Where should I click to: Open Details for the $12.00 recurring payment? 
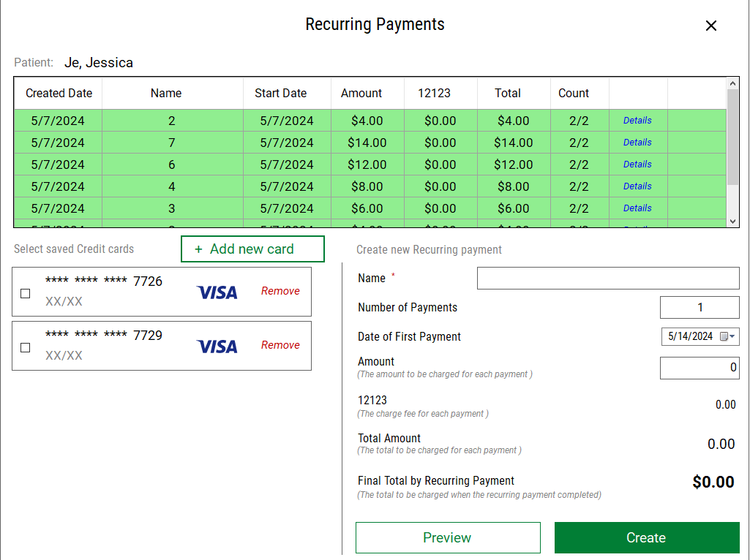[637, 164]
